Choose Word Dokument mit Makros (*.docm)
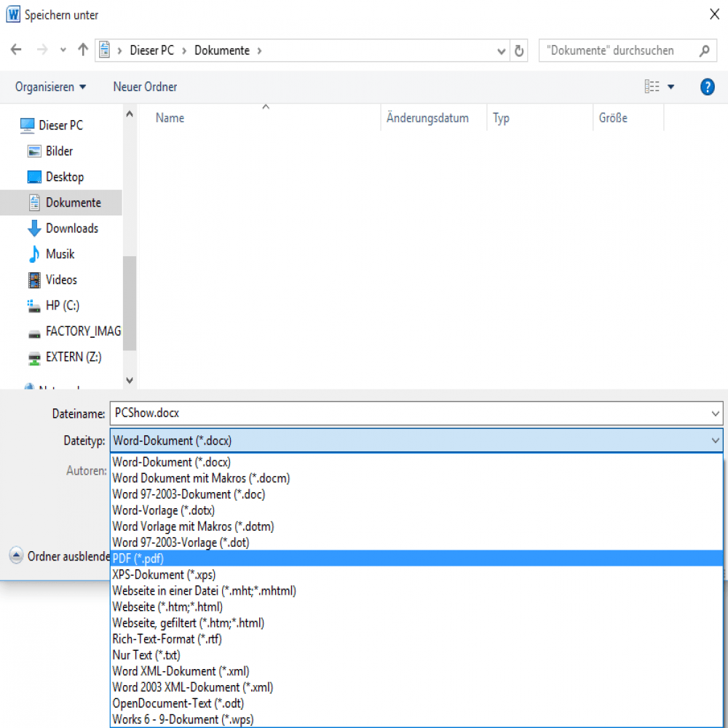 coord(416,478)
